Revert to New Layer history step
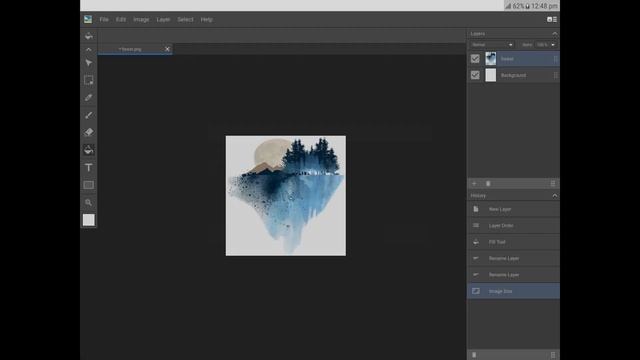Screen dimensions: 640x360 click(x=513, y=209)
